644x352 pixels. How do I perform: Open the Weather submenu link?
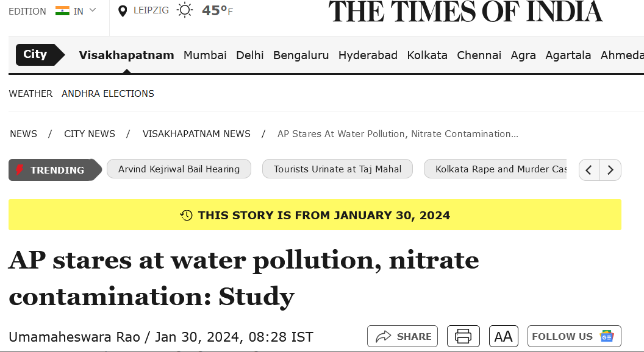[31, 94]
